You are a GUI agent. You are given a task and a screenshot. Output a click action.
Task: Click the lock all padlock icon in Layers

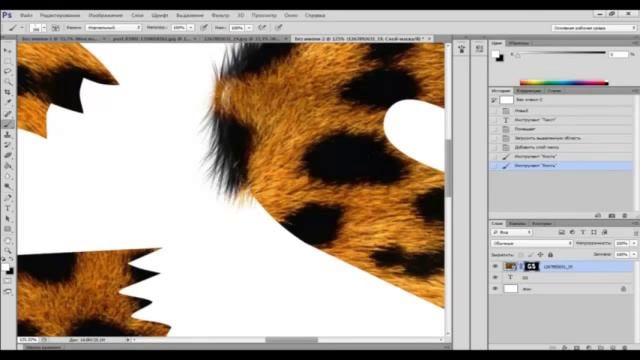(x=550, y=255)
